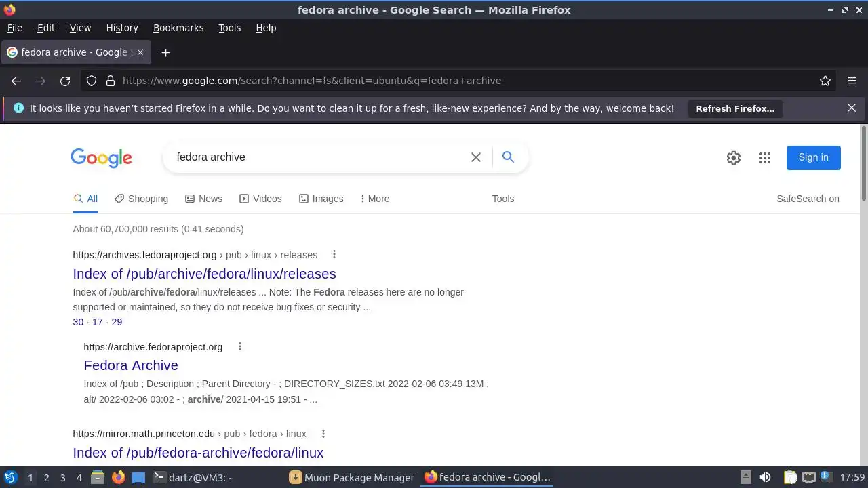Click into the Google search input field
The width and height of the screenshot is (868, 488).
[319, 157]
